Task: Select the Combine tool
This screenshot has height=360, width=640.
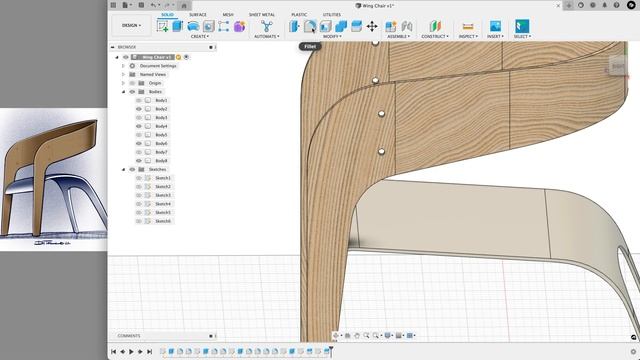Action: [x=341, y=27]
